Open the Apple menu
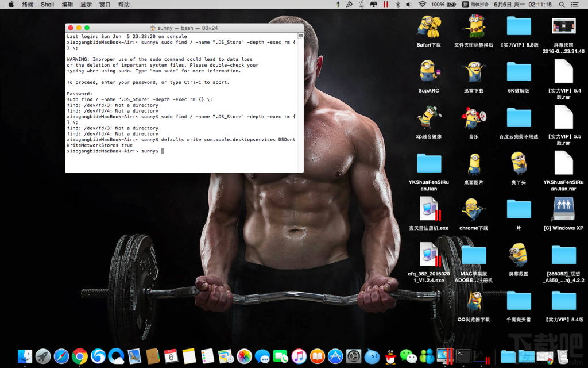 [x=11, y=5]
